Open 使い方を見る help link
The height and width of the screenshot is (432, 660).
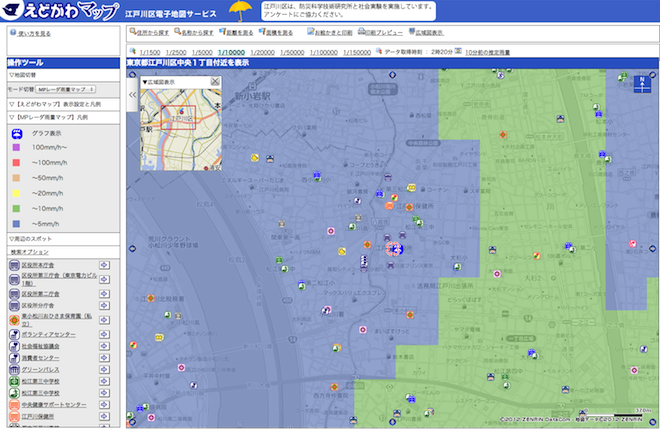click(34, 34)
